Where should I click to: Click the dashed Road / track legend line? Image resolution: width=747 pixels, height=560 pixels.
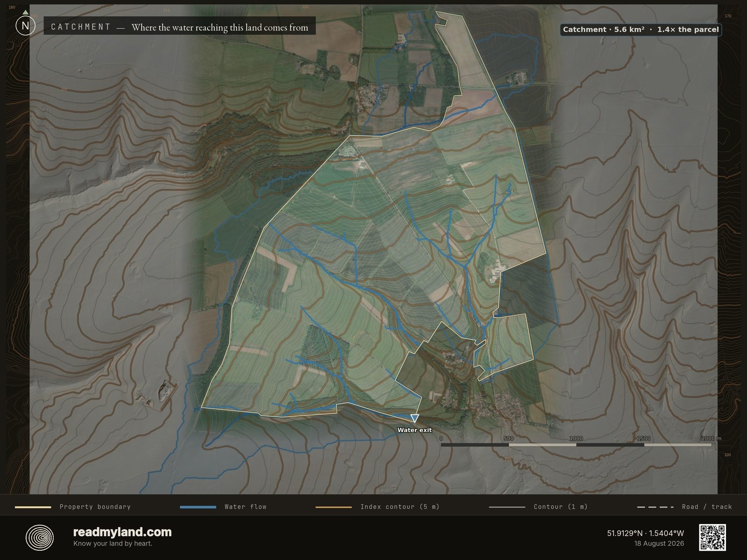click(655, 507)
